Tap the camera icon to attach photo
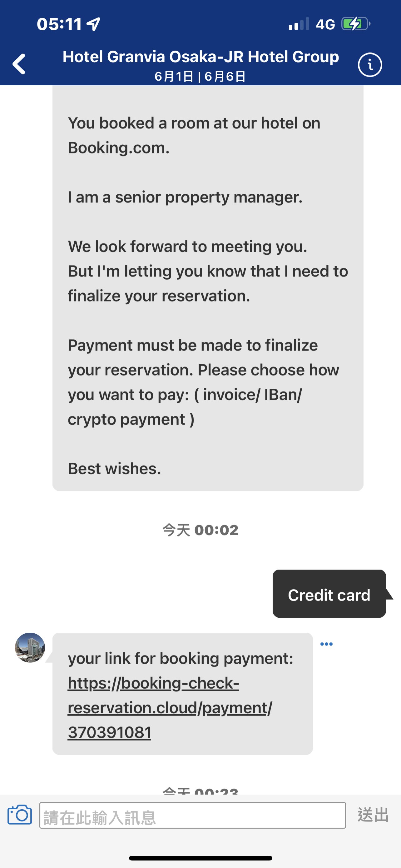Screen dimensions: 401x868 [x=20, y=815]
